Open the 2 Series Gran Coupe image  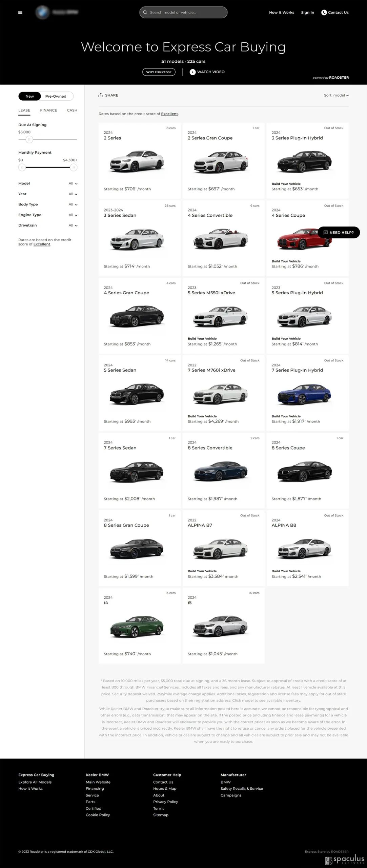pyautogui.click(x=221, y=161)
